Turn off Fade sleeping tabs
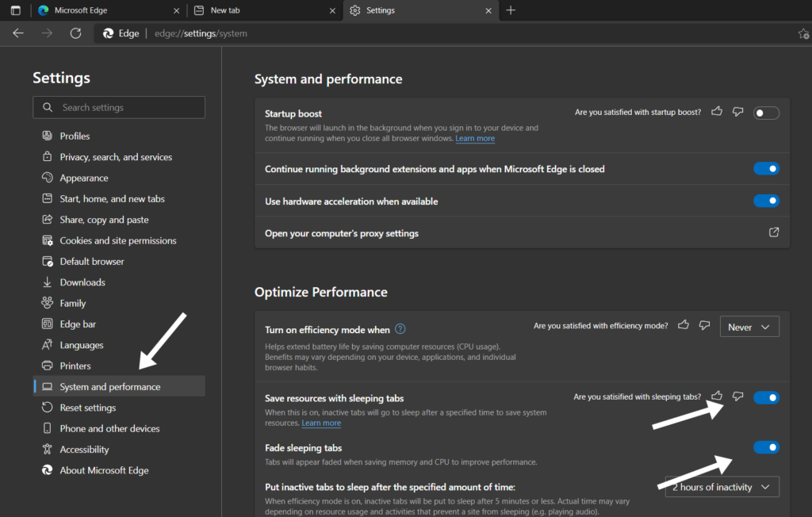The height and width of the screenshot is (517, 812). pos(766,446)
